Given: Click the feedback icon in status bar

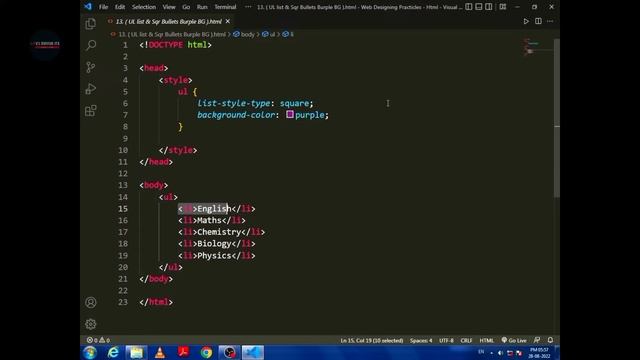Looking at the screenshot, I should pyautogui.click(x=537, y=340).
